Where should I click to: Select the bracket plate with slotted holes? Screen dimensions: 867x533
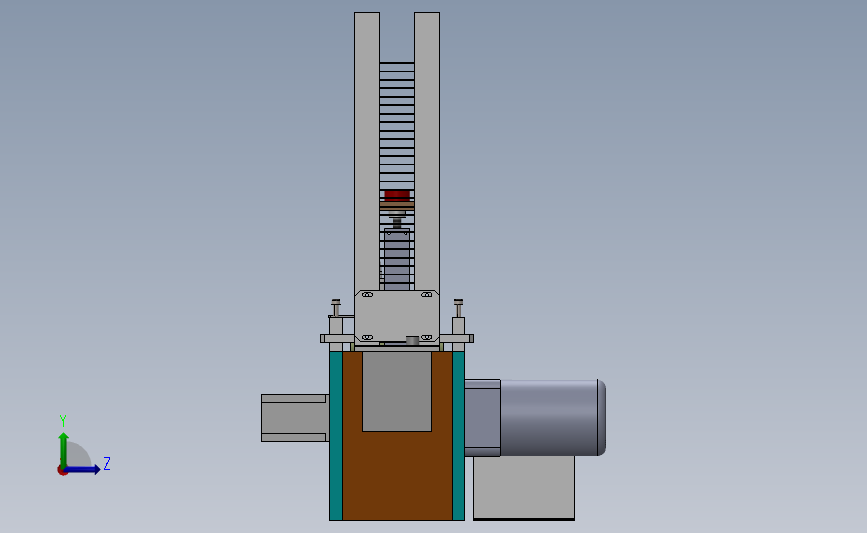click(397, 316)
